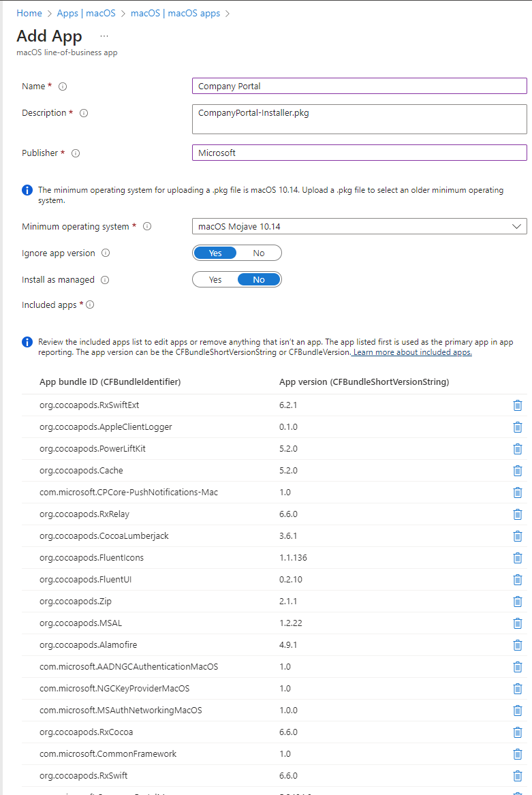The height and width of the screenshot is (795, 532).
Task: Select version 1.1.136 cell
Action: tap(293, 558)
